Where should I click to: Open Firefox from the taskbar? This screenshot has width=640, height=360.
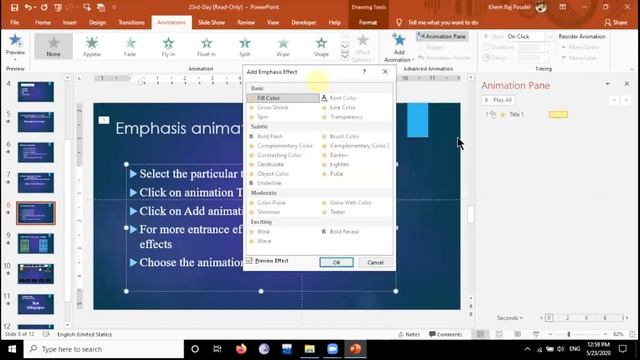click(241, 349)
